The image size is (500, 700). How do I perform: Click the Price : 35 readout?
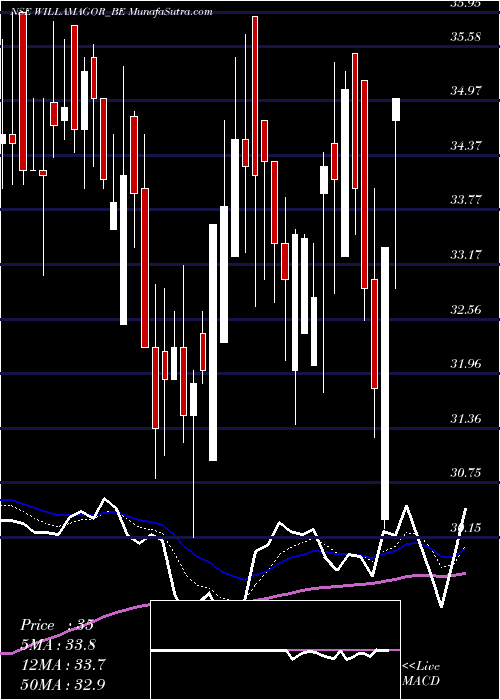[x=57, y=625]
